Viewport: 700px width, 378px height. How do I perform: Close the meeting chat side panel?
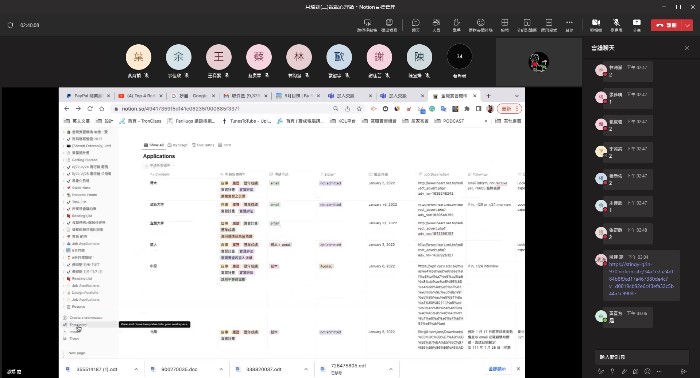687,48
